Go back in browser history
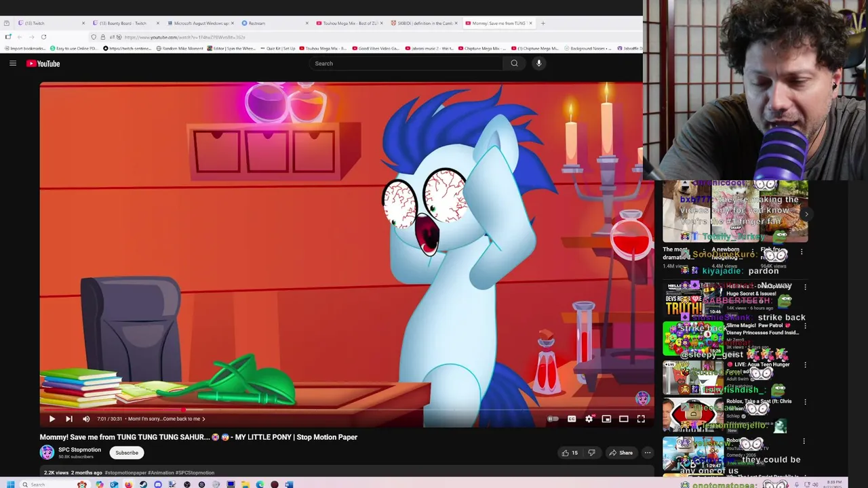The image size is (868, 488). click(19, 37)
